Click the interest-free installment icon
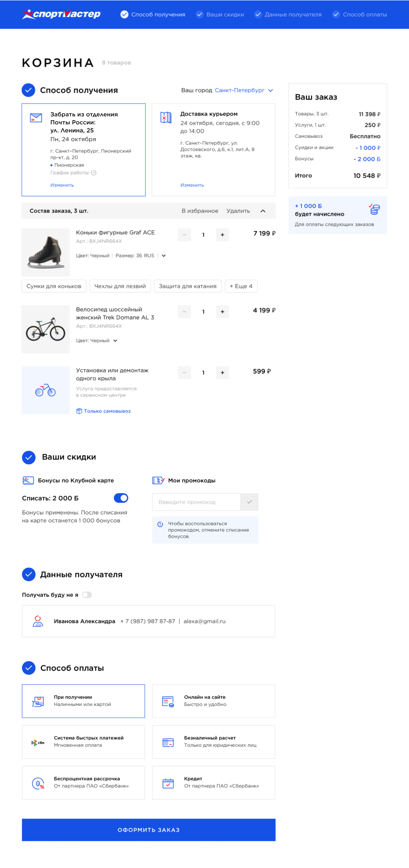The image size is (409, 868). point(38,783)
